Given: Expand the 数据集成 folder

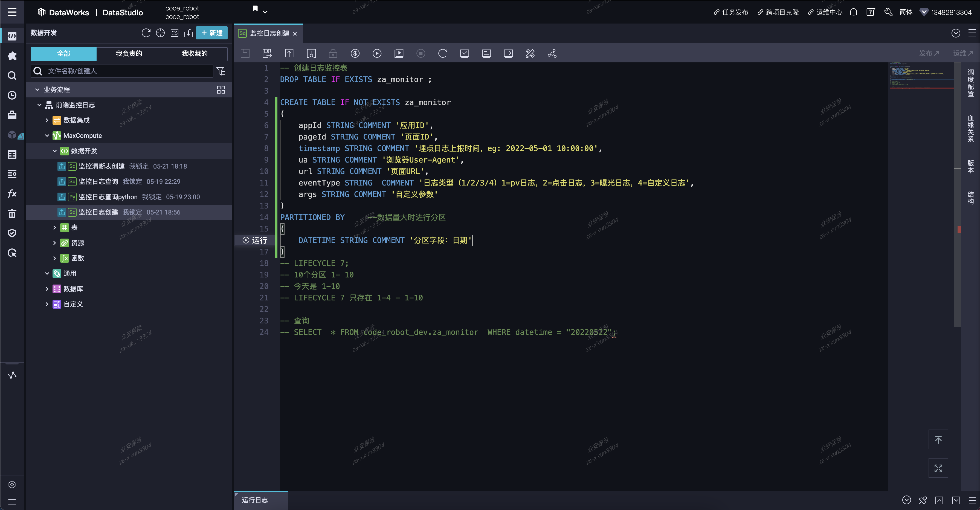Looking at the screenshot, I should coord(47,120).
